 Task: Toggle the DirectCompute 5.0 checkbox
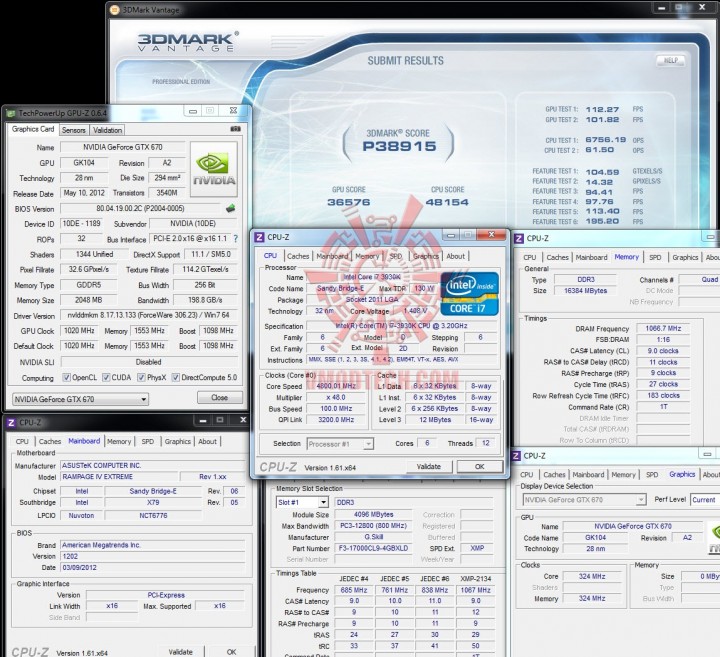tap(175, 377)
